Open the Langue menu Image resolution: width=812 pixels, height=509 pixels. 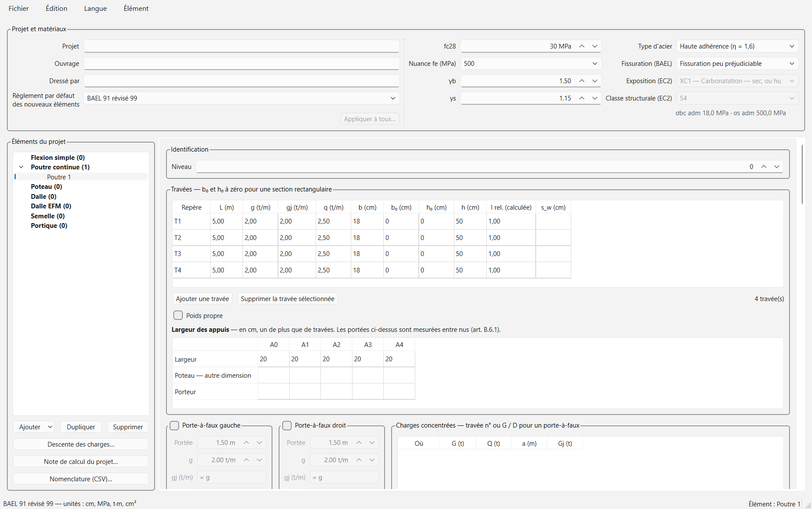click(95, 8)
